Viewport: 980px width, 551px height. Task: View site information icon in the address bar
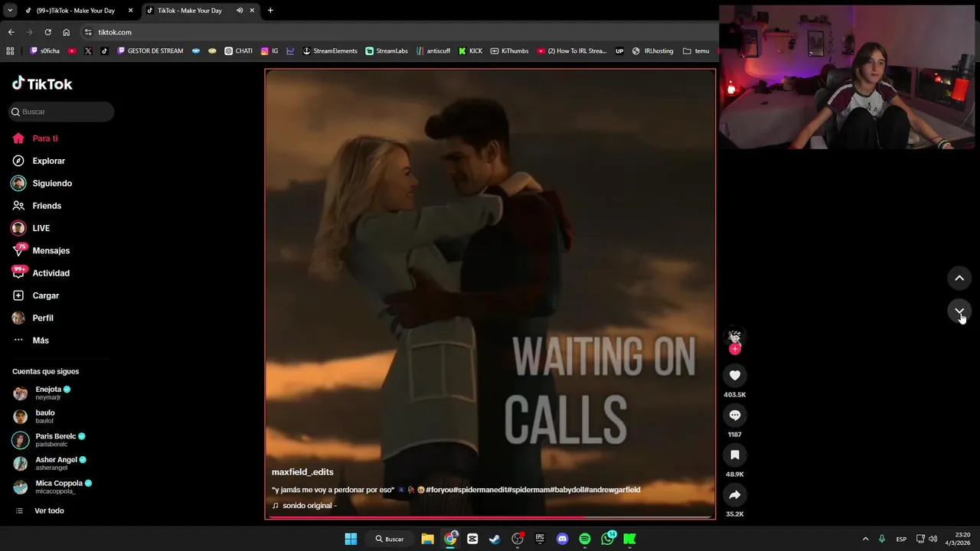88,32
